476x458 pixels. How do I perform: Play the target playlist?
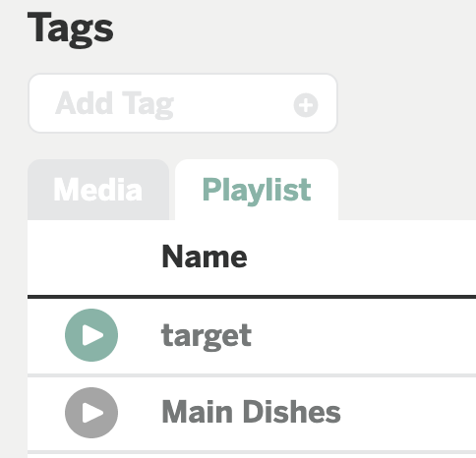(x=91, y=335)
